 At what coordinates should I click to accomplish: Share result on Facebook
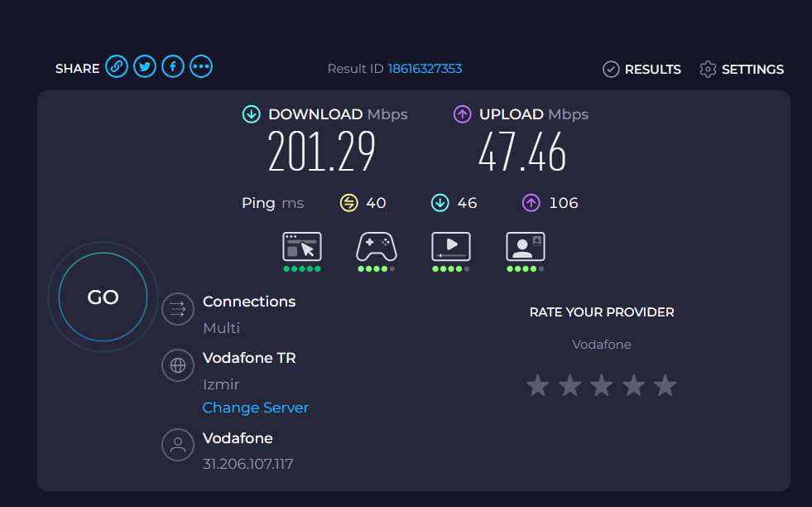173,67
